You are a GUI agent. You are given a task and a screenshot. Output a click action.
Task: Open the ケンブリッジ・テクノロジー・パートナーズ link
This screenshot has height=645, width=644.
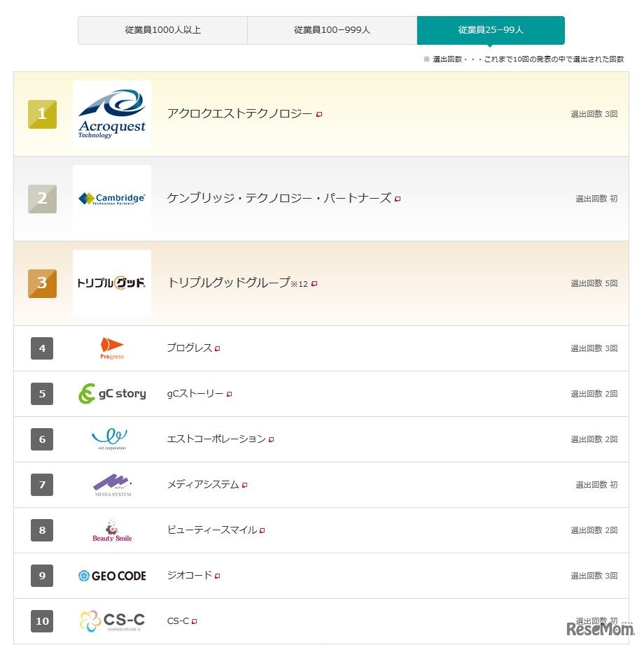(x=280, y=199)
